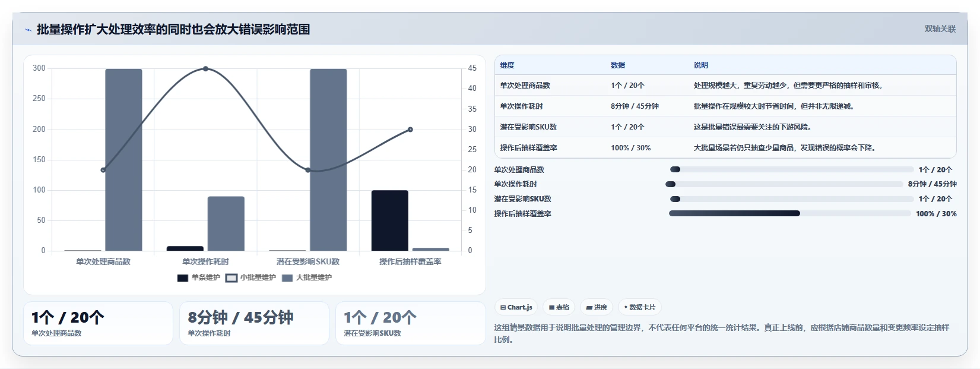
Task: Select the 潜在受影响SKU数 table row label
Action: (528, 127)
